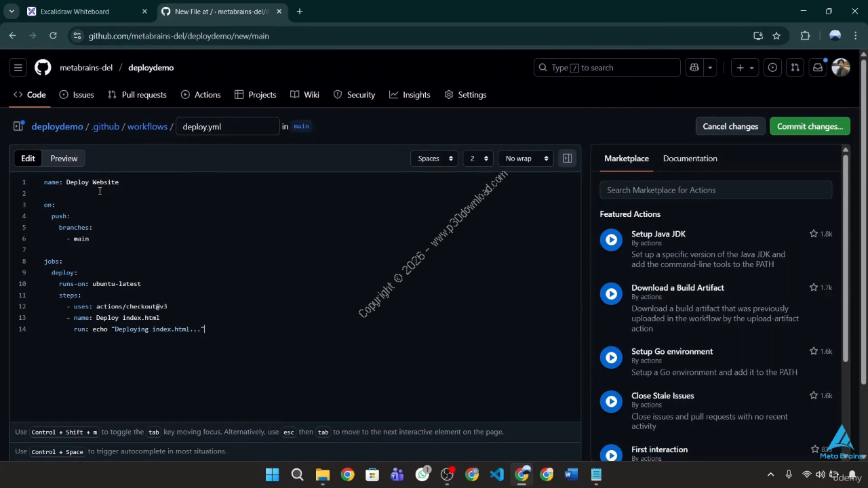Click the Search Marketplace for Actions field
Screen dimensions: 868x488
pyautogui.click(x=715, y=190)
